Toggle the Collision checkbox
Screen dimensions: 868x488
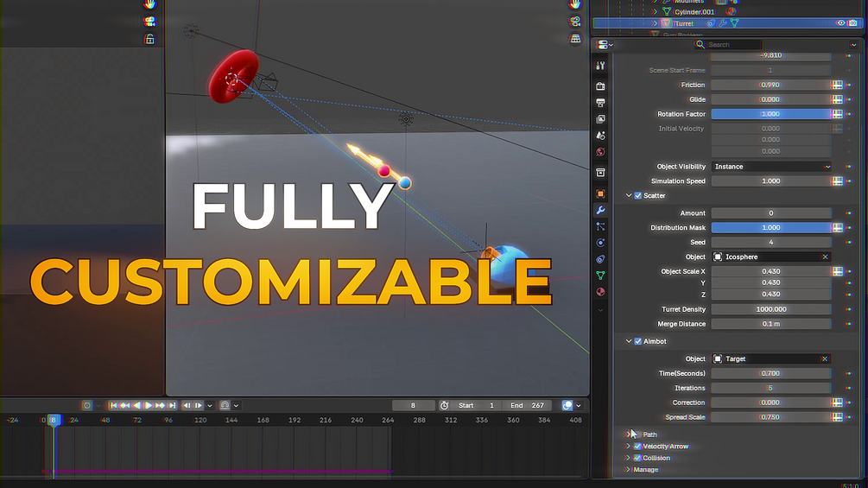tap(637, 458)
